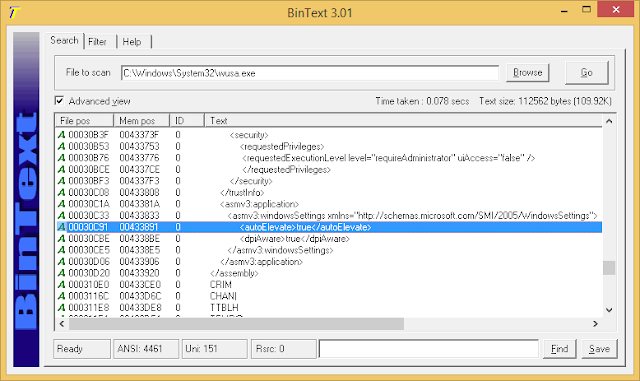
Task: Select the CRIM text row
Action: tap(329, 284)
